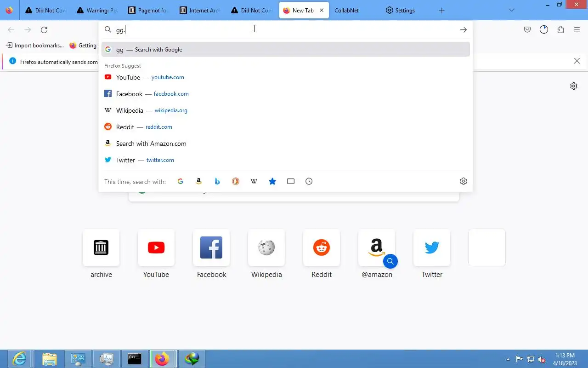The height and width of the screenshot is (368, 588).
Task: Open new tab personalize gear
Action: pos(573,86)
